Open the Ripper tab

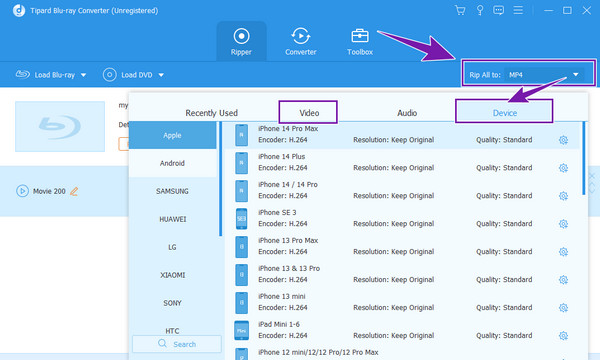pyautogui.click(x=241, y=41)
